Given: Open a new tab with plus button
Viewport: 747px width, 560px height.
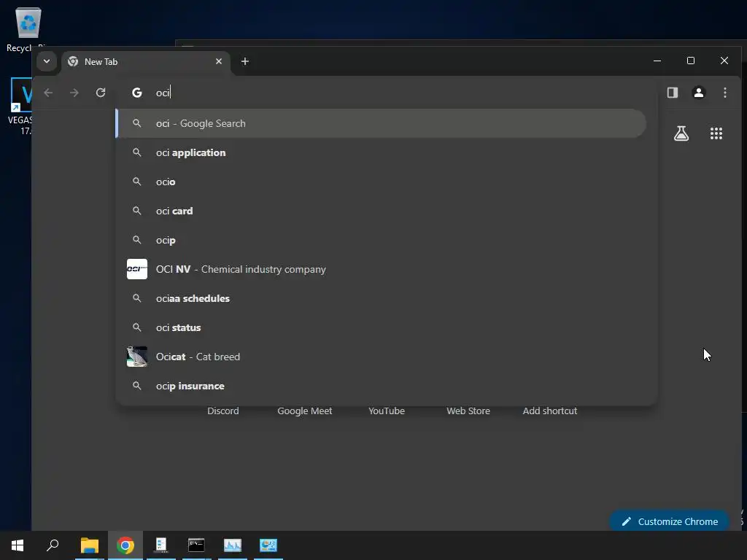Looking at the screenshot, I should [245, 61].
